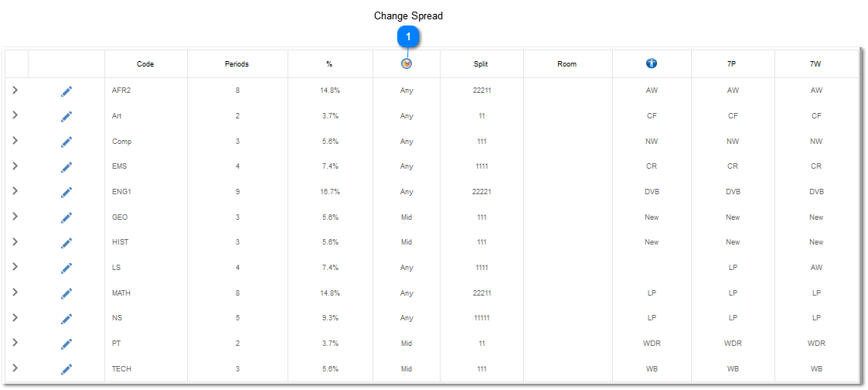Sort by the Periods column header

(x=237, y=64)
